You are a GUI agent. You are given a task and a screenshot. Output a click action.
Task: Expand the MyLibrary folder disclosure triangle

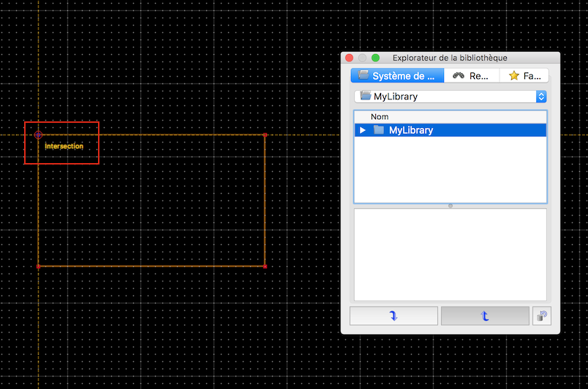(363, 130)
